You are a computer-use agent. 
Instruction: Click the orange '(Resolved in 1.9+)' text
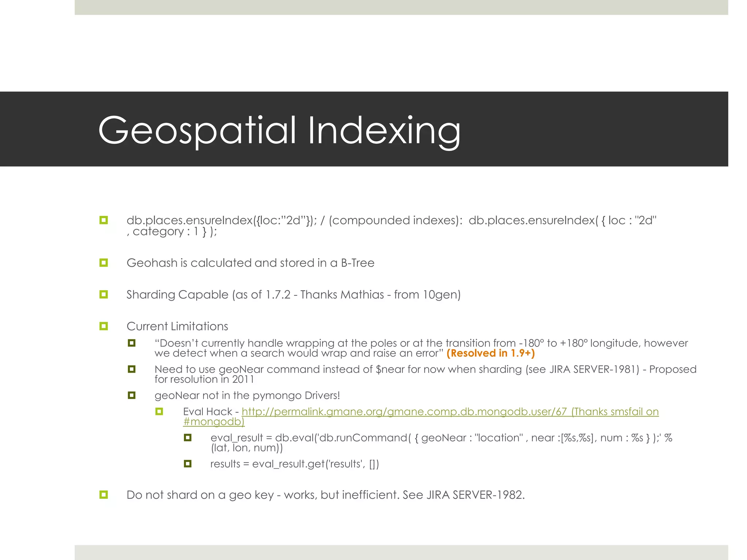[x=491, y=353]
